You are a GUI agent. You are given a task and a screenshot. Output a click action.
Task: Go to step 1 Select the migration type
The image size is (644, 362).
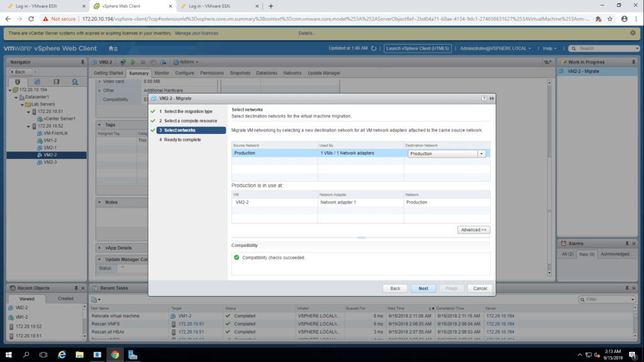(x=188, y=111)
